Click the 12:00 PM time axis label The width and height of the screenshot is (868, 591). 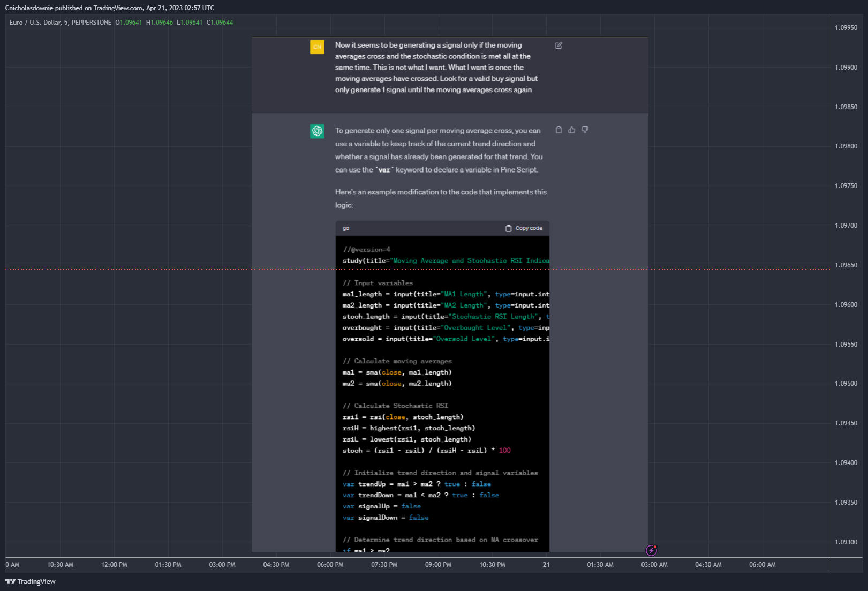pos(114,565)
